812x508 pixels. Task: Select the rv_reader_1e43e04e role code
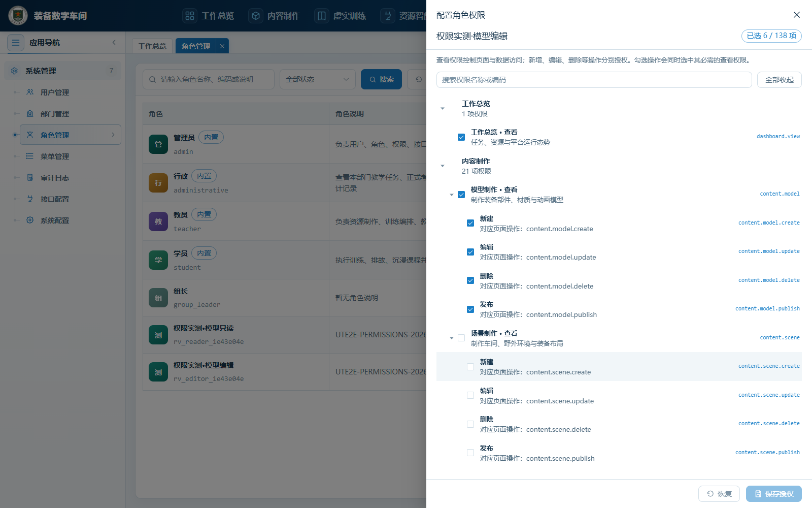(209, 341)
